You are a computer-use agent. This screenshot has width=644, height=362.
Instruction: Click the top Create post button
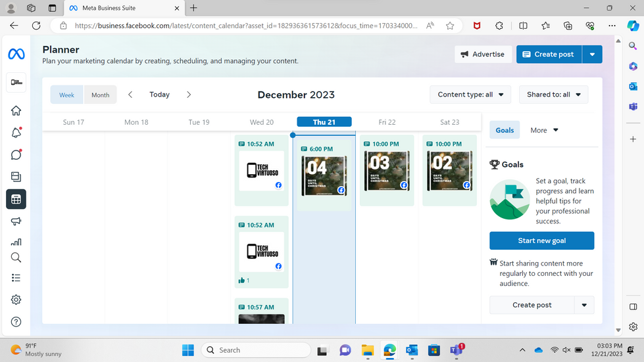[x=549, y=54]
